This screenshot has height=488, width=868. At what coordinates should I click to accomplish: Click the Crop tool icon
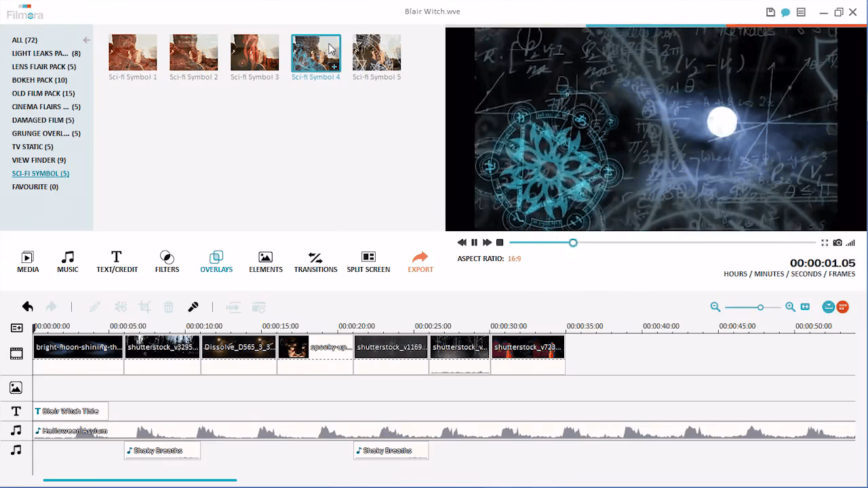(x=144, y=307)
